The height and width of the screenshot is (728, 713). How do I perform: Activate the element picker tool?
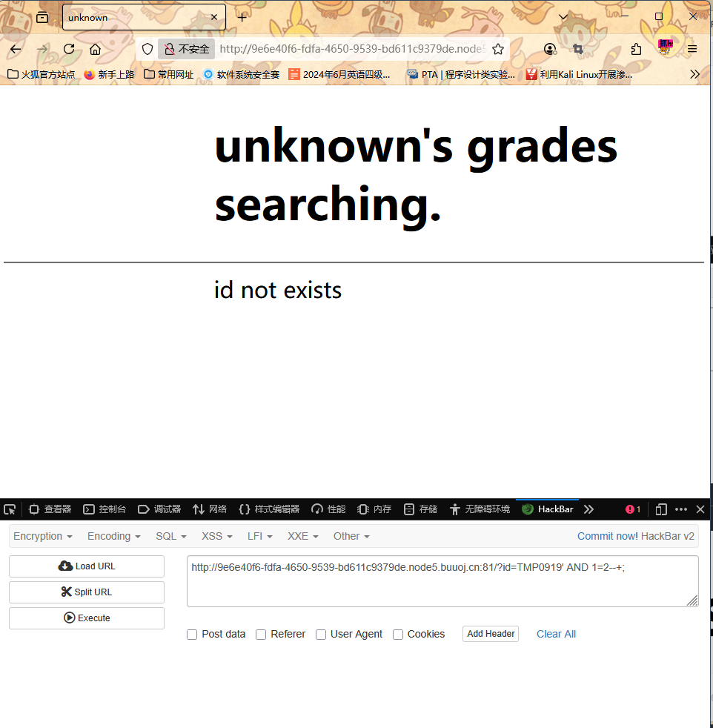coord(10,509)
